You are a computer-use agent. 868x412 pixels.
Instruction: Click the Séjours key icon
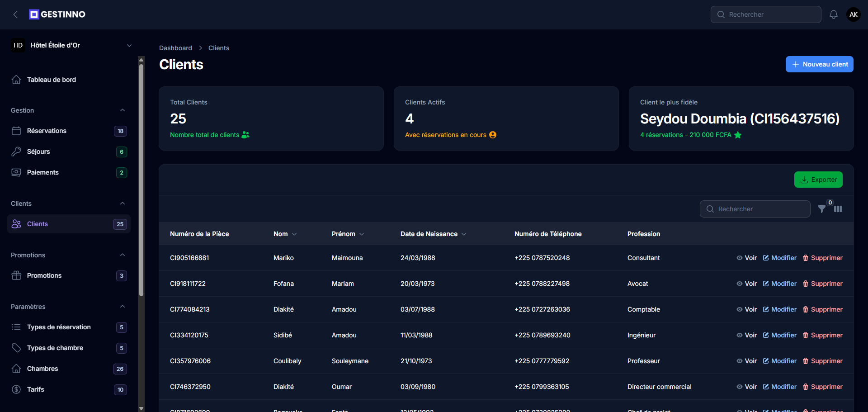[16, 152]
